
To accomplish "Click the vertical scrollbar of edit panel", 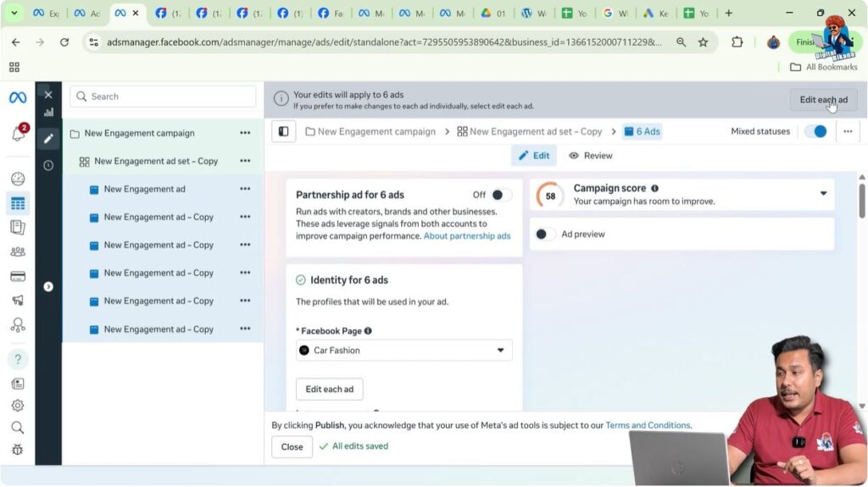I will (x=862, y=201).
